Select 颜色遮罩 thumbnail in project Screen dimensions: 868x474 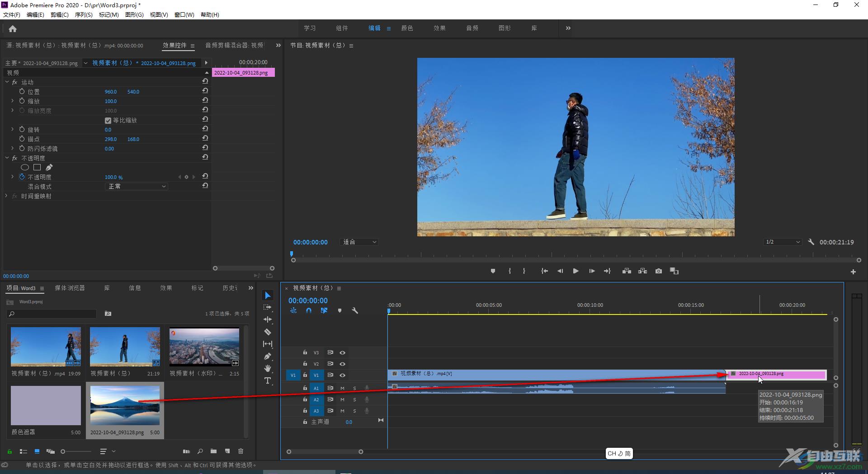point(46,405)
